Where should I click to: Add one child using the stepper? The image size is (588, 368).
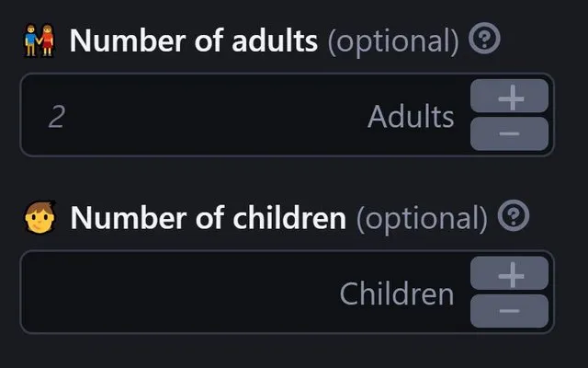[x=509, y=273]
